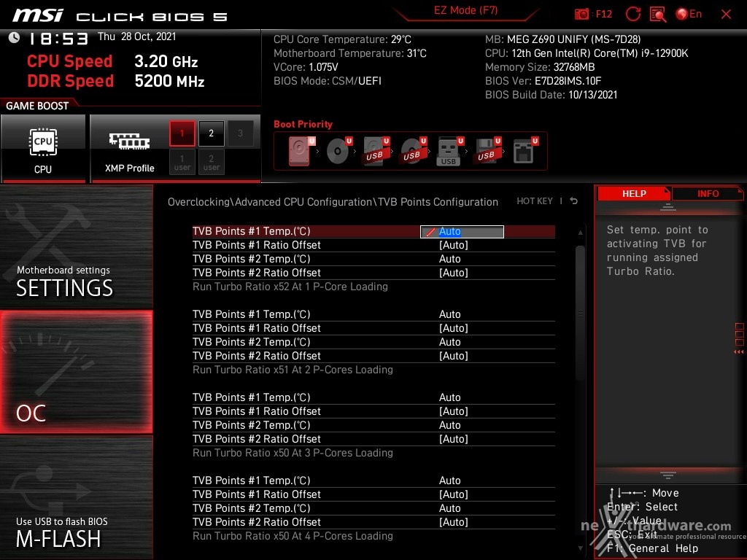Select 4 P-Cores group TVB Points #1 Temp

[449, 481]
